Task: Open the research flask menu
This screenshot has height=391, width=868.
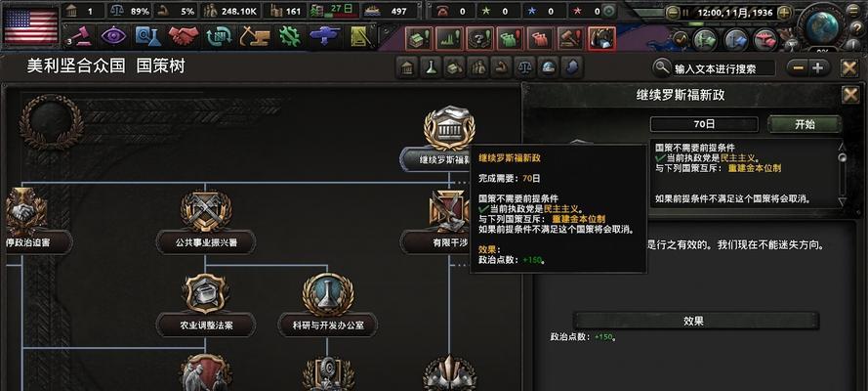Action: point(148,36)
